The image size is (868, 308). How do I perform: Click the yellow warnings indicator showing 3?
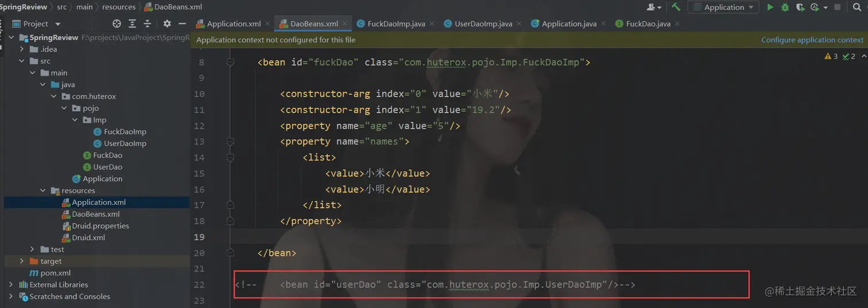pyautogui.click(x=831, y=56)
